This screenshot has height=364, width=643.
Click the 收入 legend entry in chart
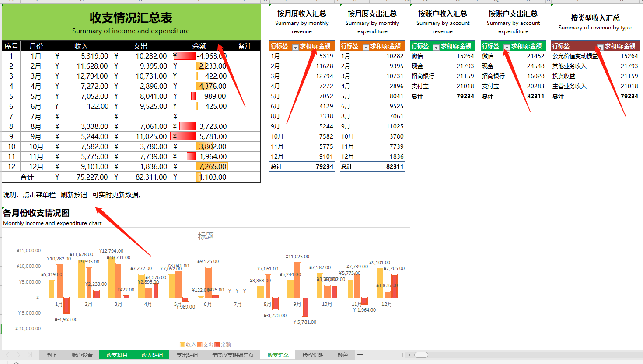pyautogui.click(x=187, y=344)
